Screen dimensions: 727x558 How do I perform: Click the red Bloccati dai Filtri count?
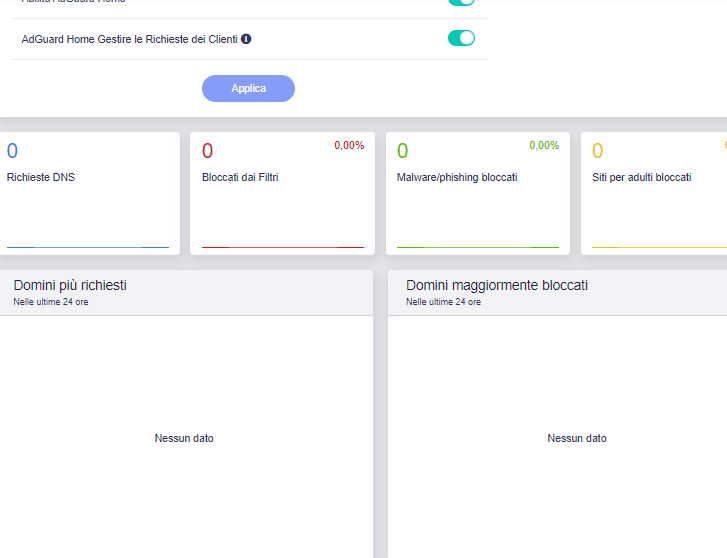pos(207,151)
